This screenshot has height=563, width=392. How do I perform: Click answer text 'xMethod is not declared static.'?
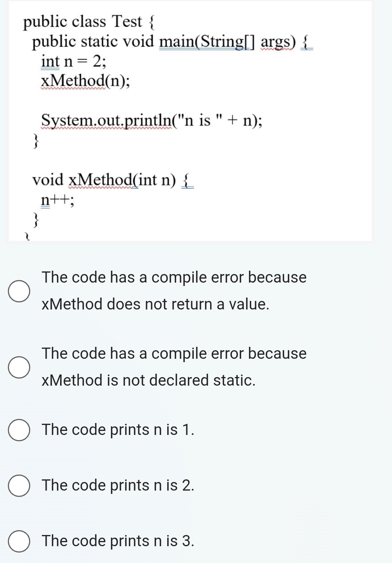[x=149, y=380]
